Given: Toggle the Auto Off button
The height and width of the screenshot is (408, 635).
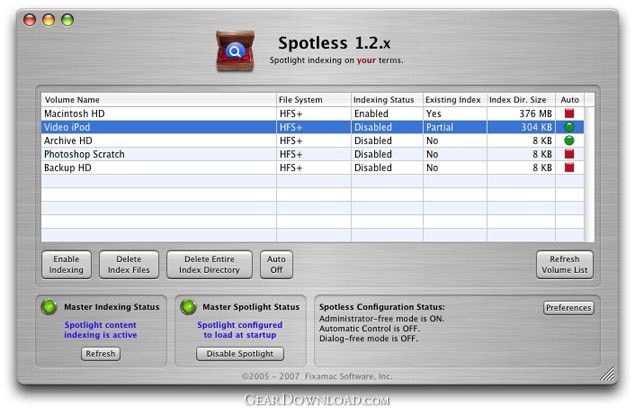Looking at the screenshot, I should point(277,264).
